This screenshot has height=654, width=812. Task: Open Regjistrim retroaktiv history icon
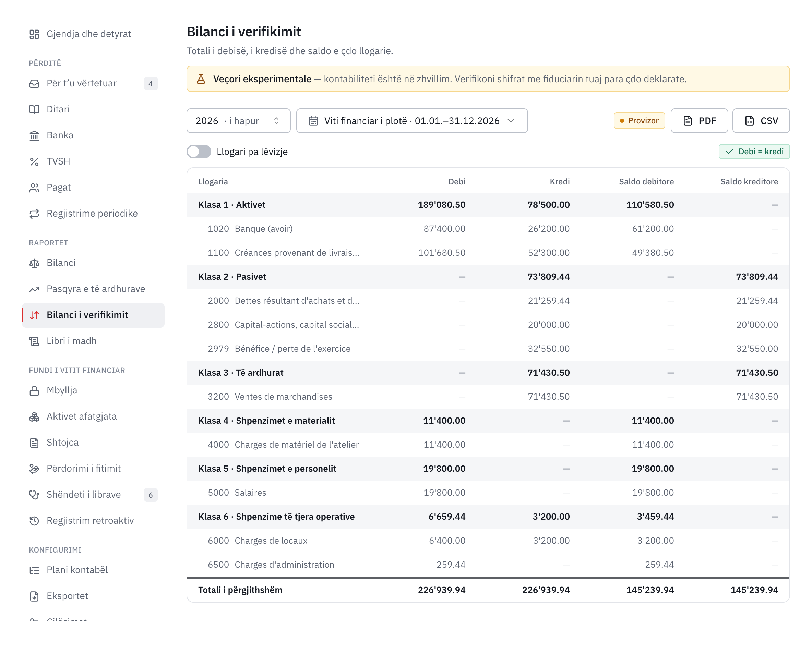pos(34,521)
